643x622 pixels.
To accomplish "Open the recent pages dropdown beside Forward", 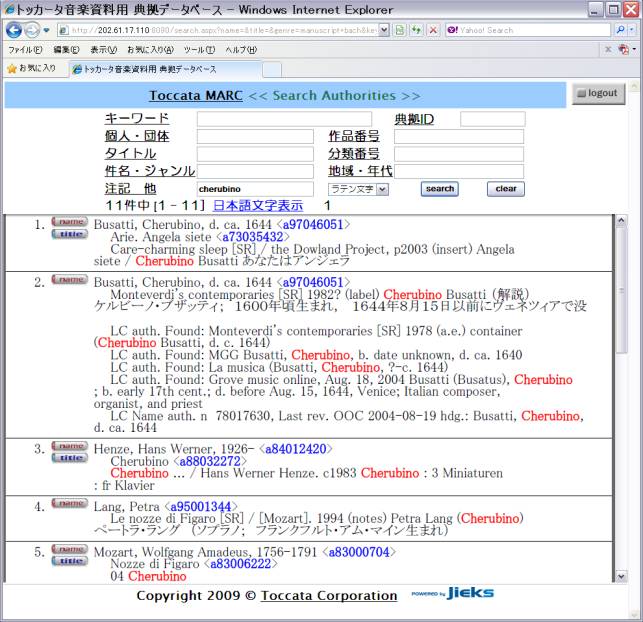I will coord(46,30).
